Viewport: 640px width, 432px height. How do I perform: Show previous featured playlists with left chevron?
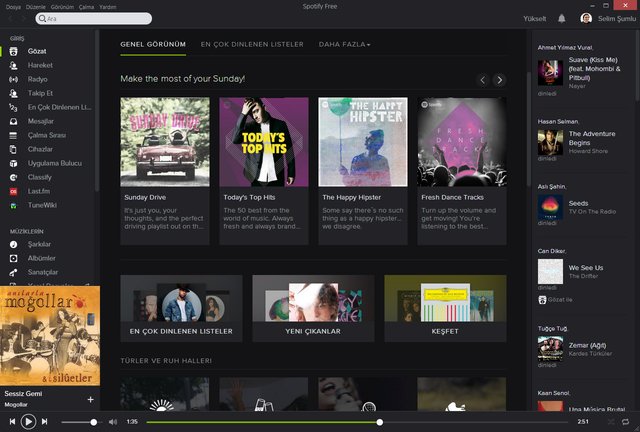click(483, 80)
